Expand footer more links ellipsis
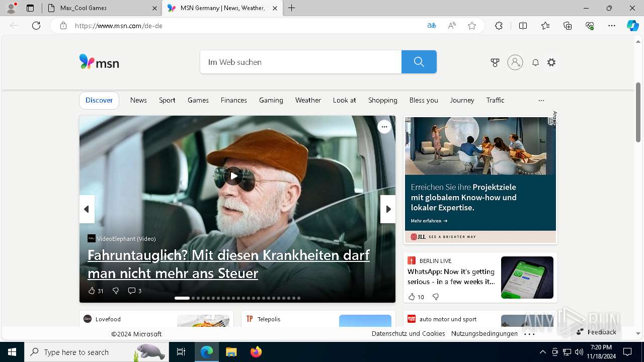644x362 pixels. 529,334
